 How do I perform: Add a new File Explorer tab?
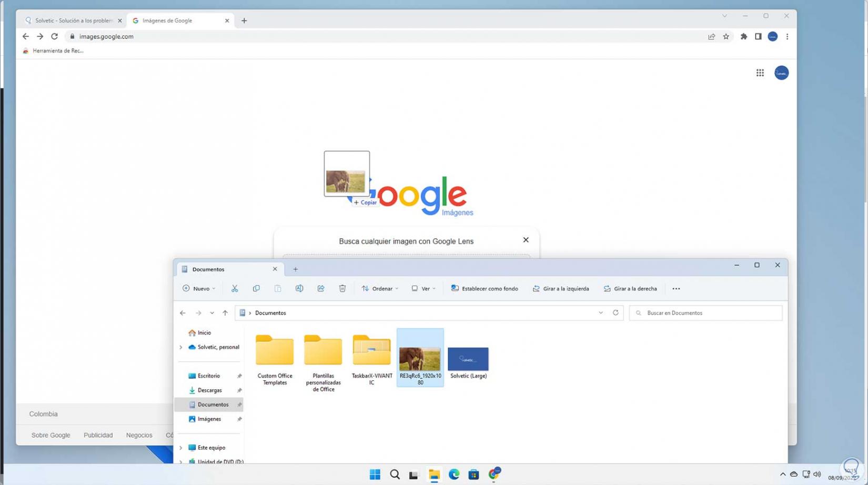pyautogui.click(x=296, y=269)
